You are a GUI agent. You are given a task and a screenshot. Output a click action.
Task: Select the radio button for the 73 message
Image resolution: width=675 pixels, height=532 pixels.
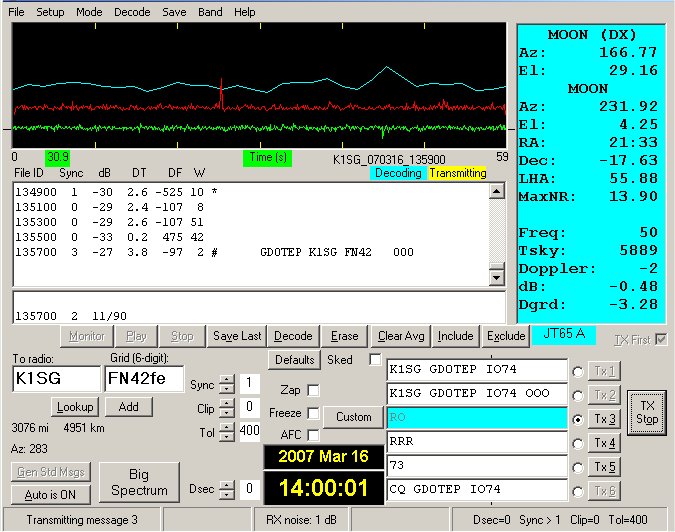[x=576, y=467]
